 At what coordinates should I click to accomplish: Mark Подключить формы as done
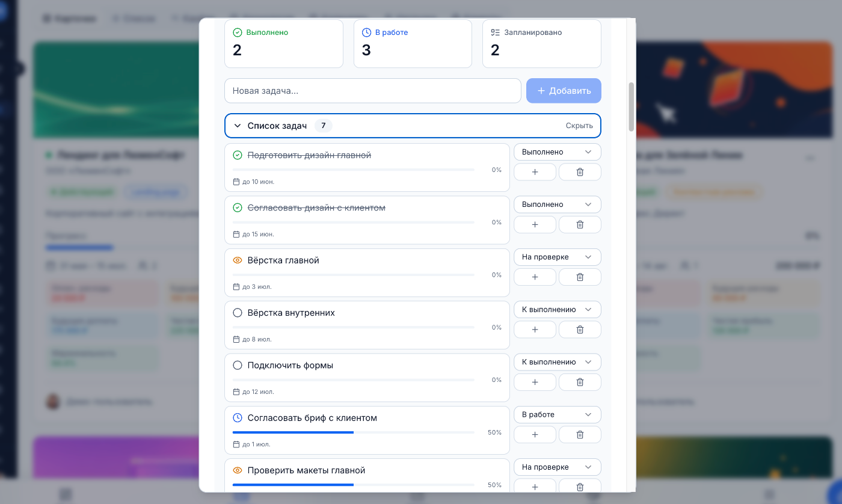(x=238, y=365)
